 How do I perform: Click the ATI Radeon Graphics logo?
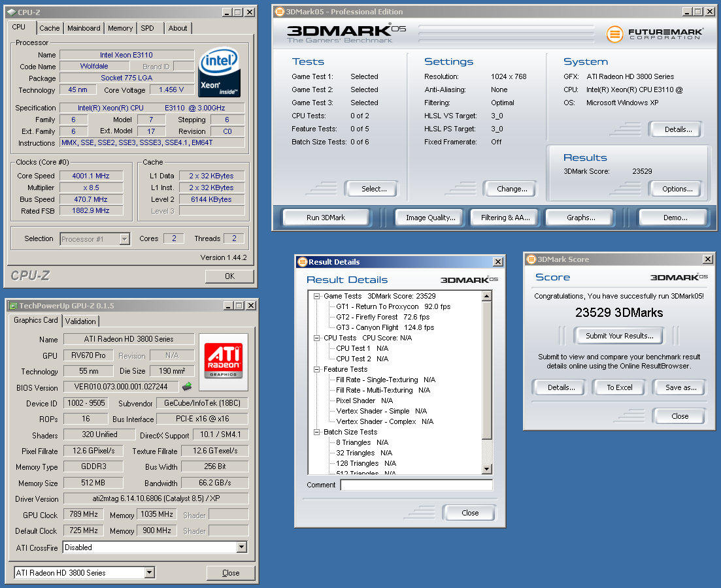(223, 362)
